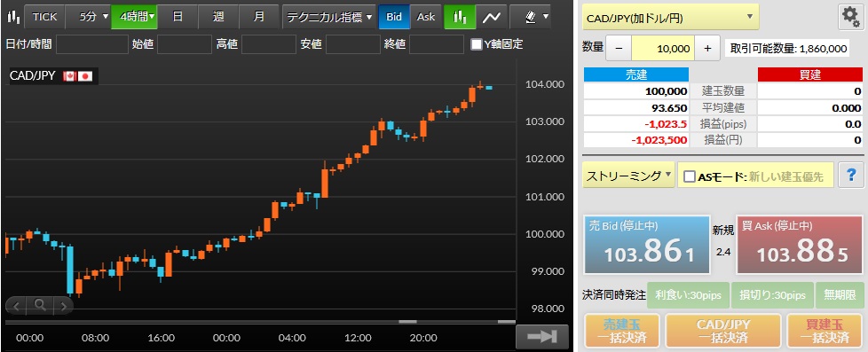Switch to the TICK chart tab

coord(45,17)
